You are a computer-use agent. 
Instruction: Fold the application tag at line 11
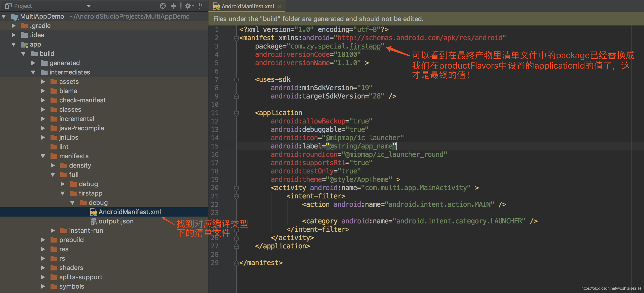[x=236, y=113]
